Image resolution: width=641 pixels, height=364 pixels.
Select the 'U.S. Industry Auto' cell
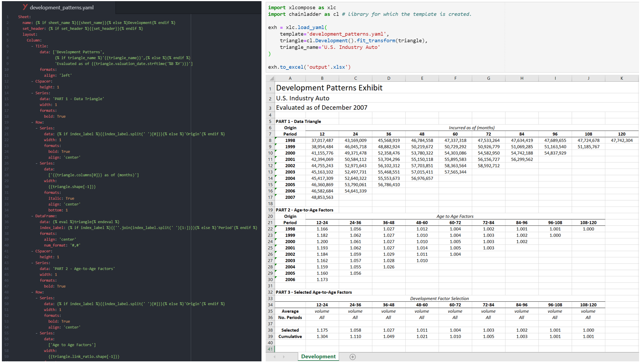[x=302, y=98]
